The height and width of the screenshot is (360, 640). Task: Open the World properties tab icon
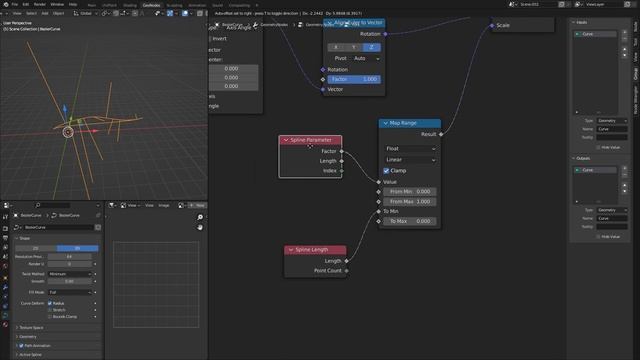[x=5, y=266]
